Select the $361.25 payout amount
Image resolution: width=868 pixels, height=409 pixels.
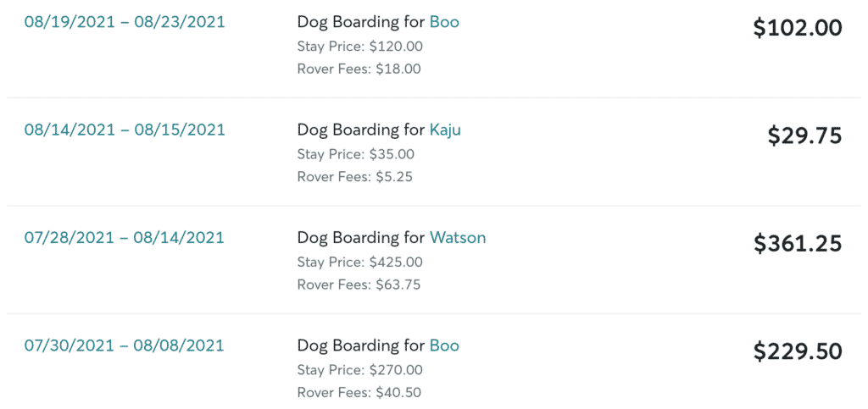point(798,243)
